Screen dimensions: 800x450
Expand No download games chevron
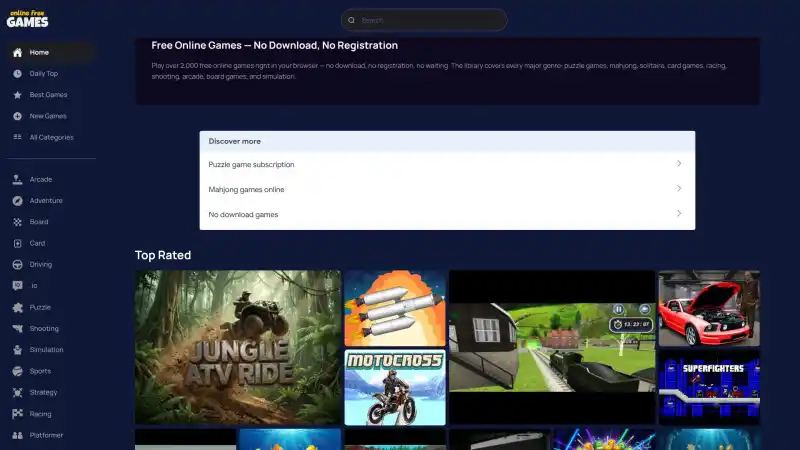click(679, 214)
